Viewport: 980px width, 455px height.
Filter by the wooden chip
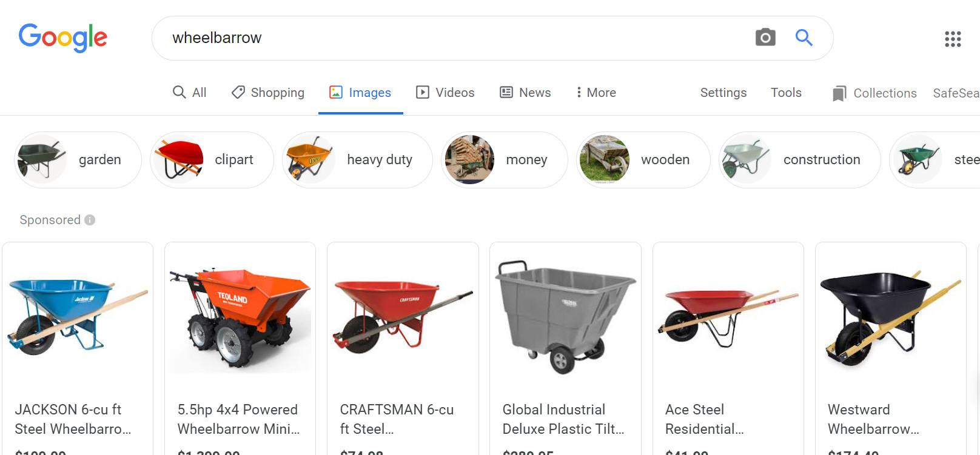(643, 160)
